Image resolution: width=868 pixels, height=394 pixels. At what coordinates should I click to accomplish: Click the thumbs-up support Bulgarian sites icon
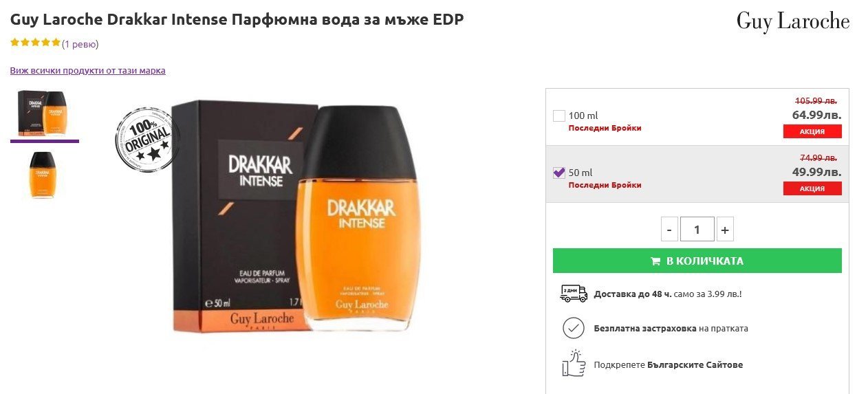[574, 363]
